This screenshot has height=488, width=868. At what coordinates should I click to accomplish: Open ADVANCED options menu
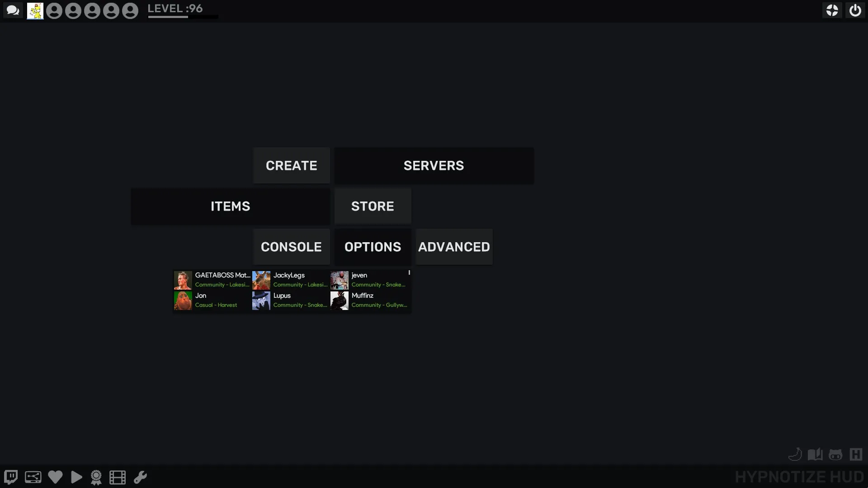454,247
